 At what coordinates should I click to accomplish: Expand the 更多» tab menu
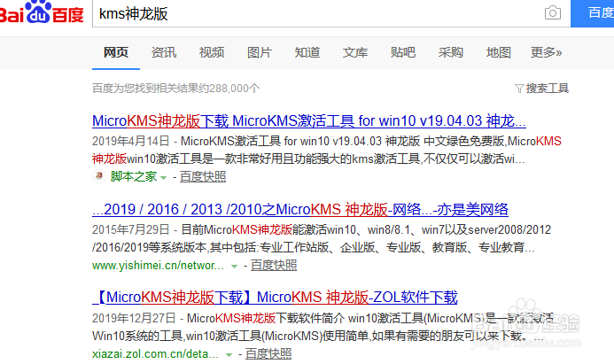(547, 52)
